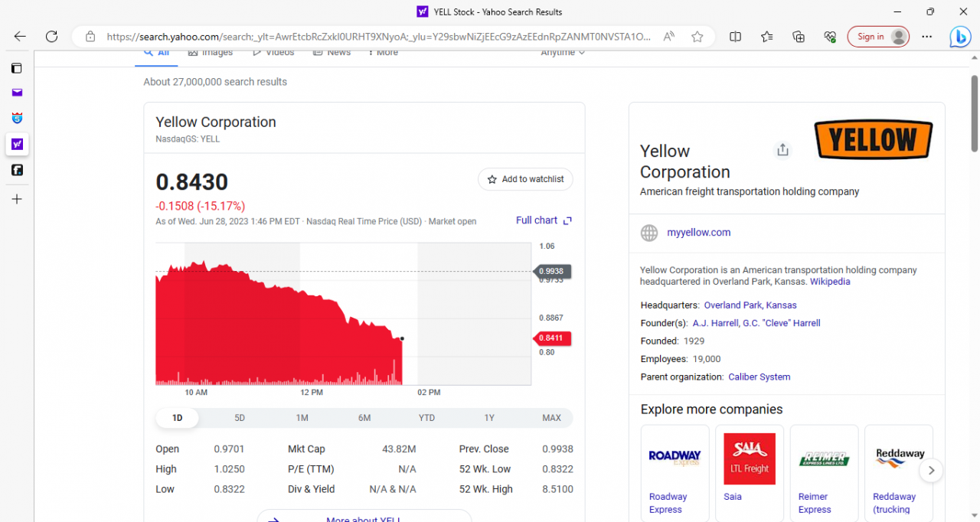This screenshot has height=522, width=980.
Task: Select the Yahoo search vertical tab
Action: click(x=17, y=144)
